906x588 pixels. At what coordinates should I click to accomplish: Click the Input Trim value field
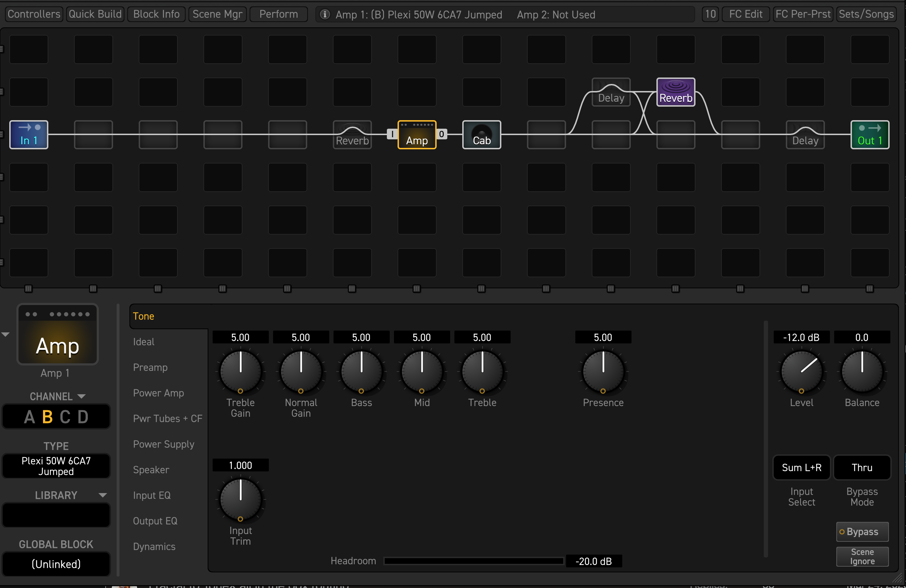[x=240, y=465]
